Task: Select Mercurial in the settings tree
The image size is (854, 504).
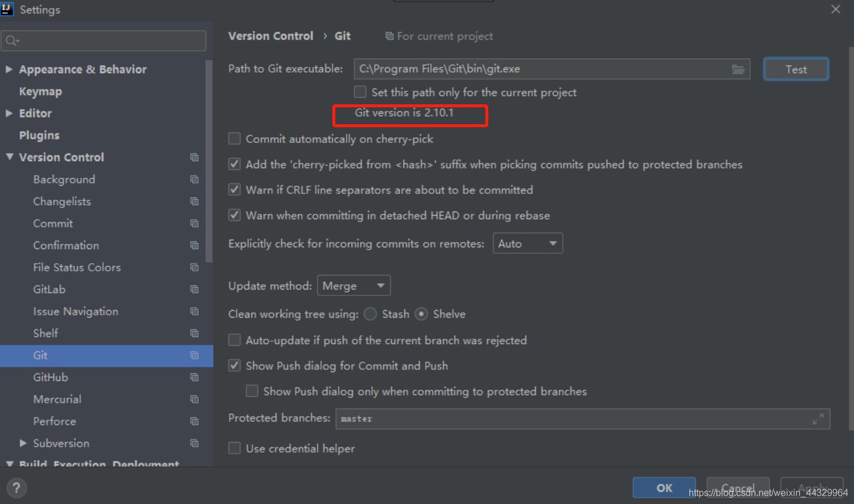Action: click(x=57, y=399)
